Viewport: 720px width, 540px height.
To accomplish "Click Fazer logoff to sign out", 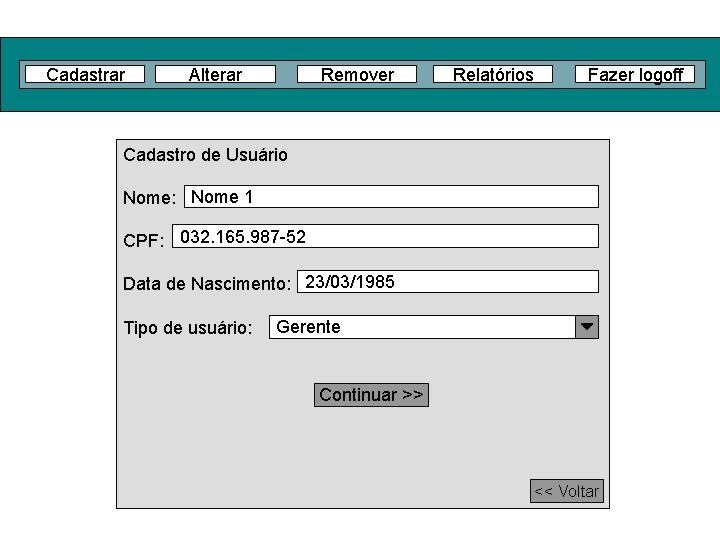I will click(x=635, y=74).
